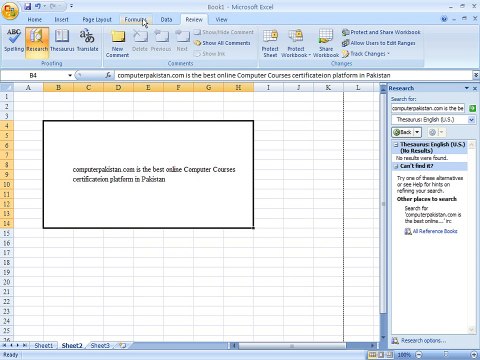Zoom out with the minus button
The height and width of the screenshot is (360, 480).
(x=419, y=355)
